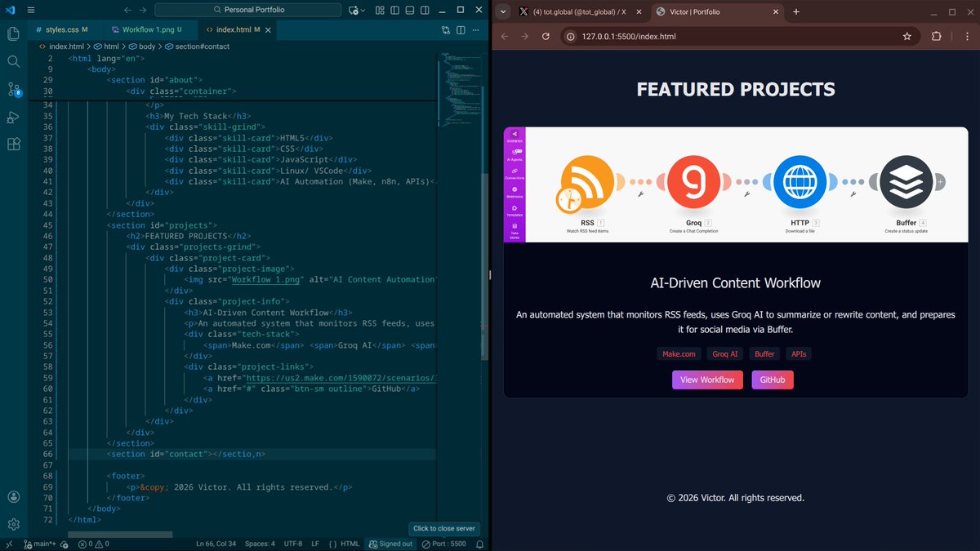Open the Manage gear in VS Code

click(13, 524)
